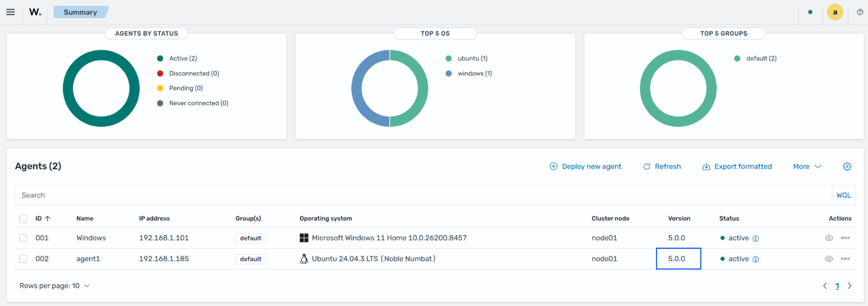This screenshot has height=306, width=868.
Task: Click IP address 192.168.1.185
Action: pos(164,259)
